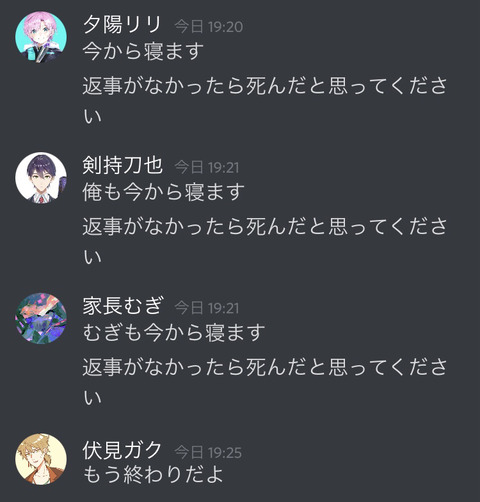The width and height of the screenshot is (480, 502).
Task: Click 家長むぎ's 今日 19:21 timestamp
Action: coord(207,308)
